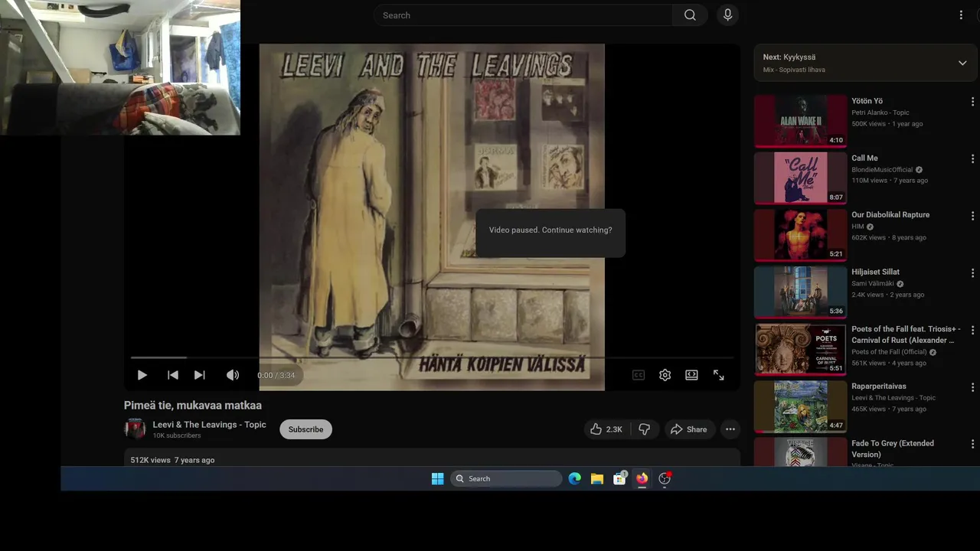Click BlondieMusicOfficial channel name
The width and height of the screenshot is (980, 551).
coord(882,170)
